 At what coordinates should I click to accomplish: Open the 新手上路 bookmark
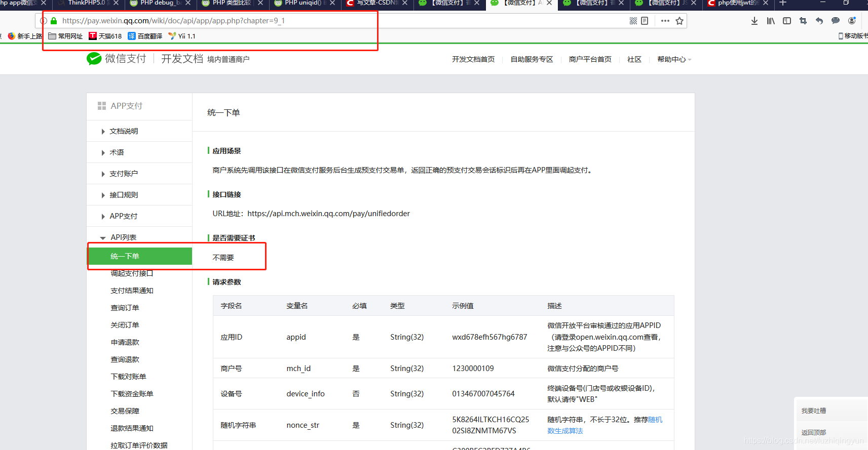pyautogui.click(x=25, y=36)
